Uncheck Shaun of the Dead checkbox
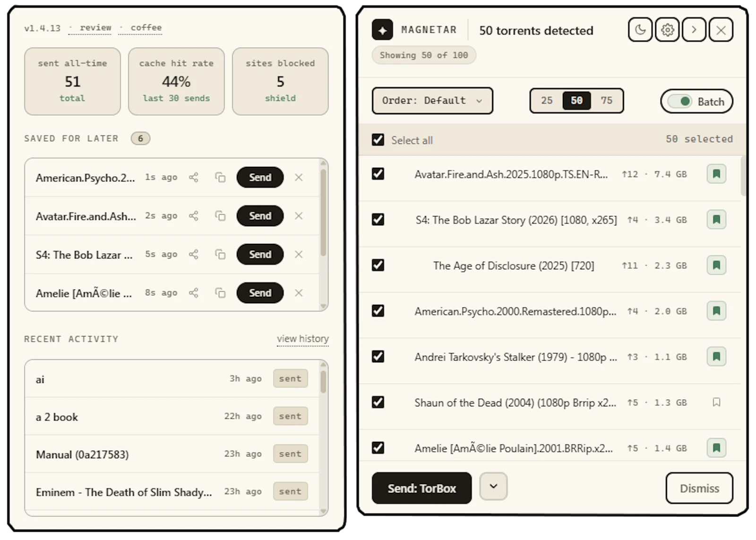 378,402
